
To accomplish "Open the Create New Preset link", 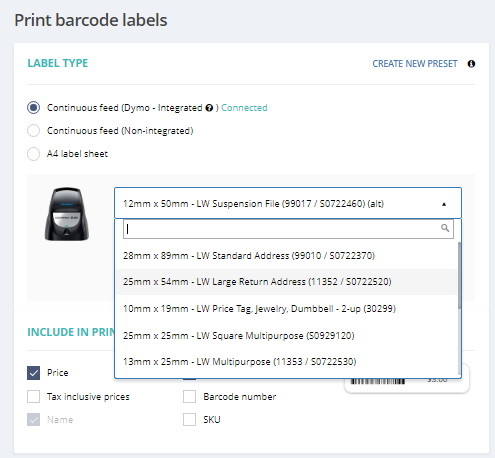I will (x=415, y=64).
